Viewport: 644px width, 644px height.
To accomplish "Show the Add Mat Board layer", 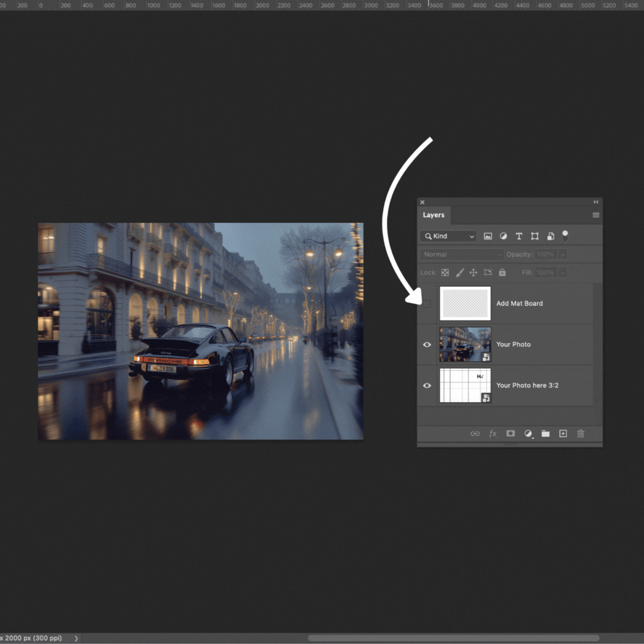I will click(x=427, y=304).
